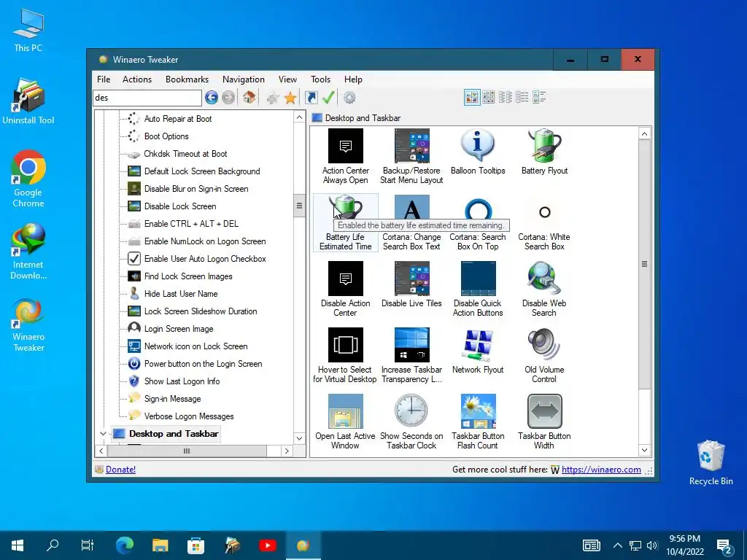Open Disable Quick Action Buttons tweak
Image resolution: width=747 pixels, height=560 pixels.
pyautogui.click(x=478, y=289)
